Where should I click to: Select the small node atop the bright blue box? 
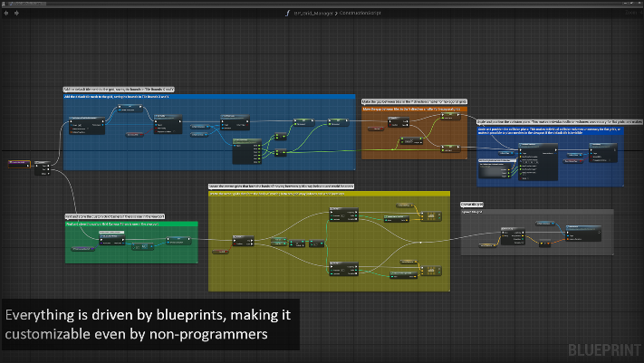coord(130,109)
